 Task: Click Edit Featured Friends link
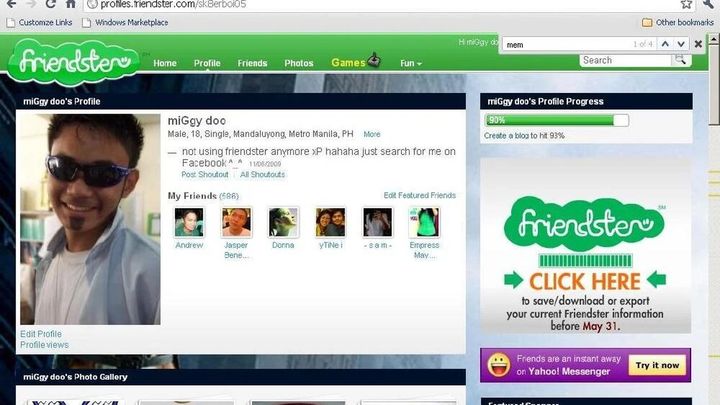click(420, 196)
